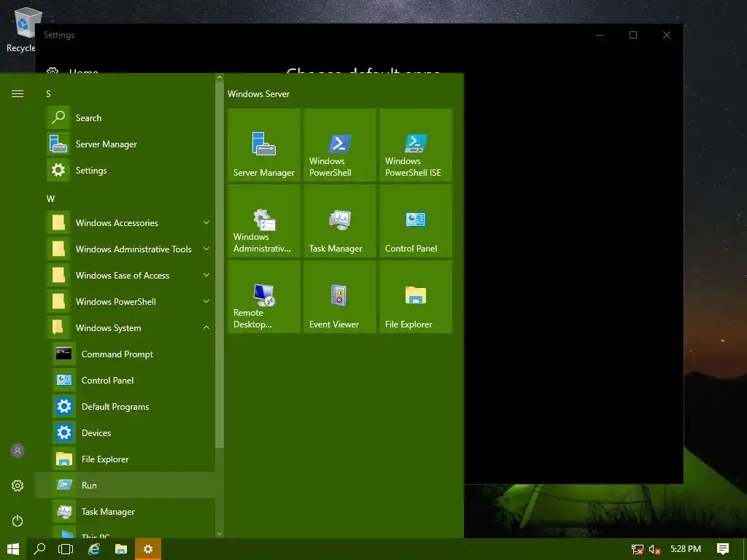This screenshot has width=747, height=560.
Task: Click the Windows Start button
Action: 13,549
